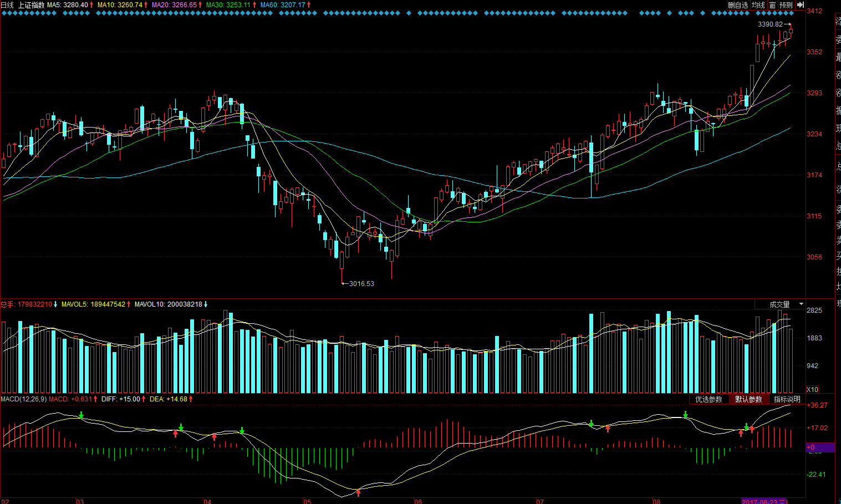Select the MA5: 3280.40 label
Screen dimensions: 841x504
coord(68,5)
